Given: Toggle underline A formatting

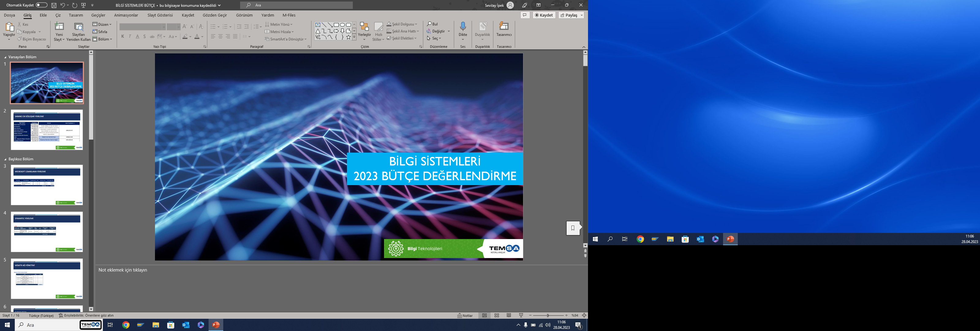Looking at the screenshot, I should [x=137, y=36].
